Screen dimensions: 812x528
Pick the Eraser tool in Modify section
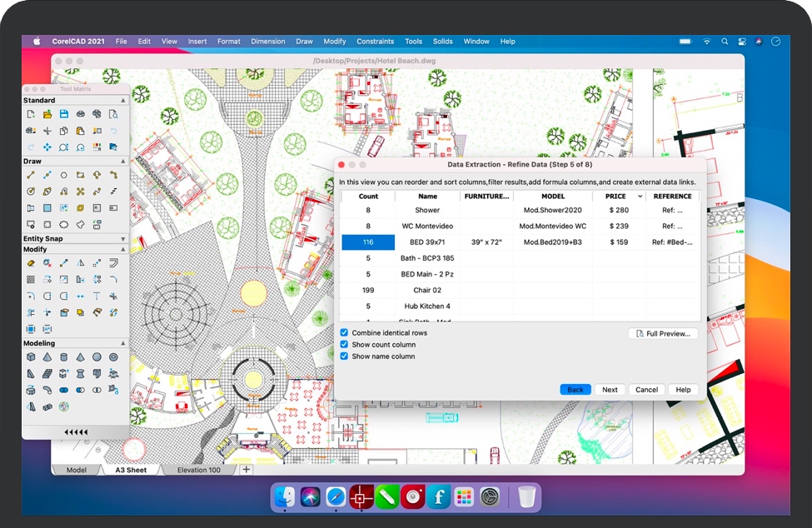31,263
